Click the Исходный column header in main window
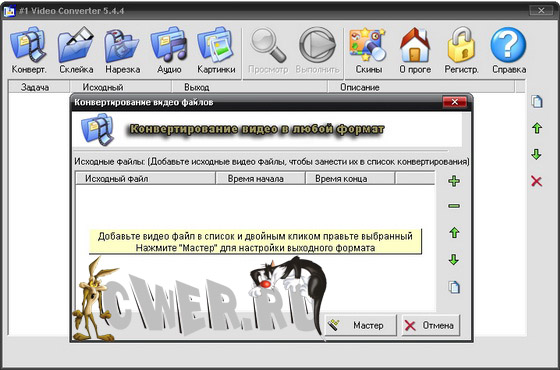560x370 pixels. coord(121,87)
